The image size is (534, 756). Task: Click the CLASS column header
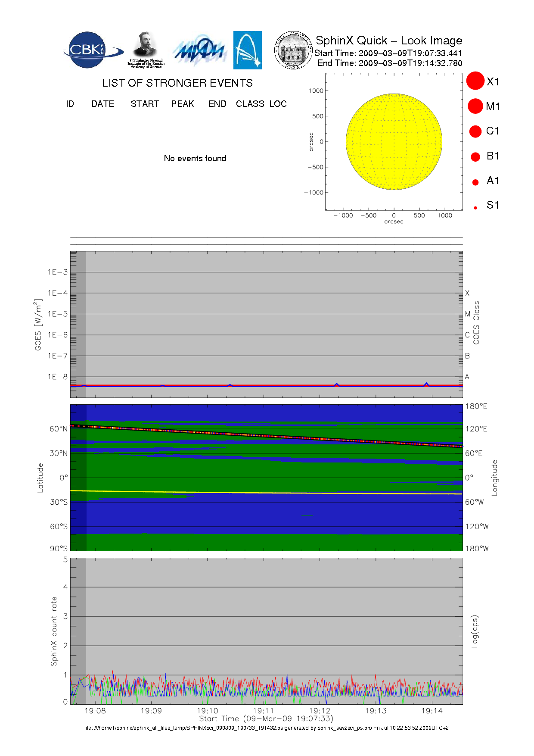pyautogui.click(x=250, y=104)
